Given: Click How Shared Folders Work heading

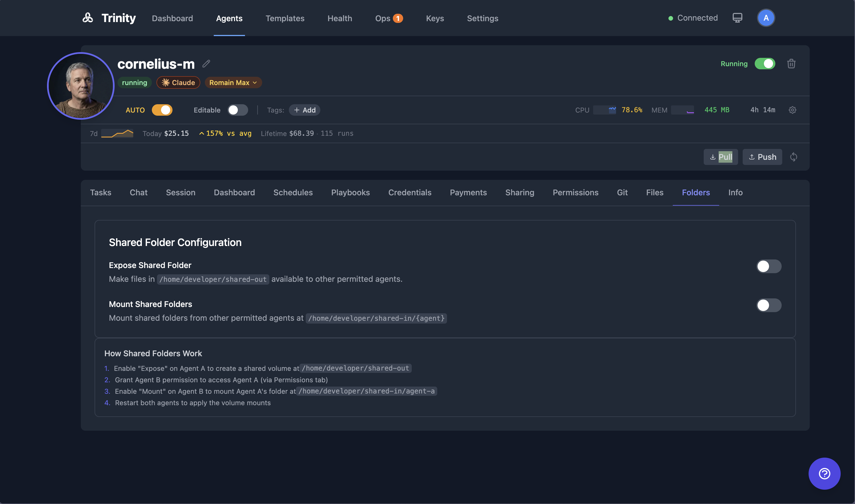Looking at the screenshot, I should click(153, 354).
